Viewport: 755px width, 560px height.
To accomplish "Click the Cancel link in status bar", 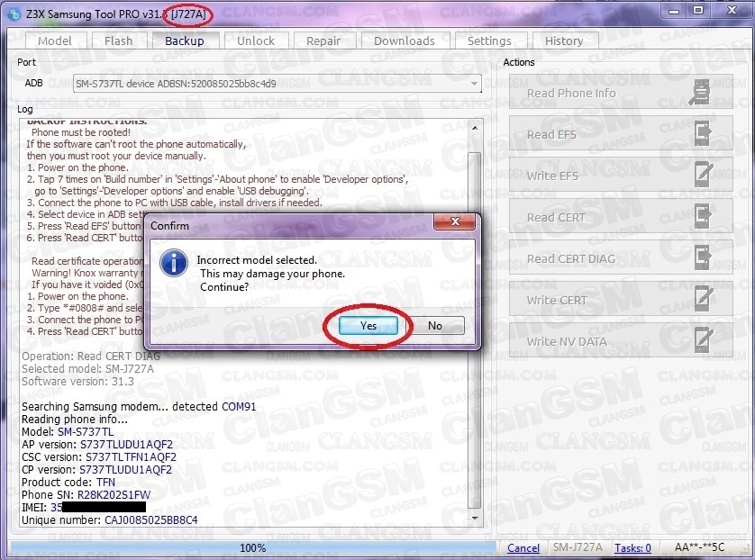I will 523,548.
